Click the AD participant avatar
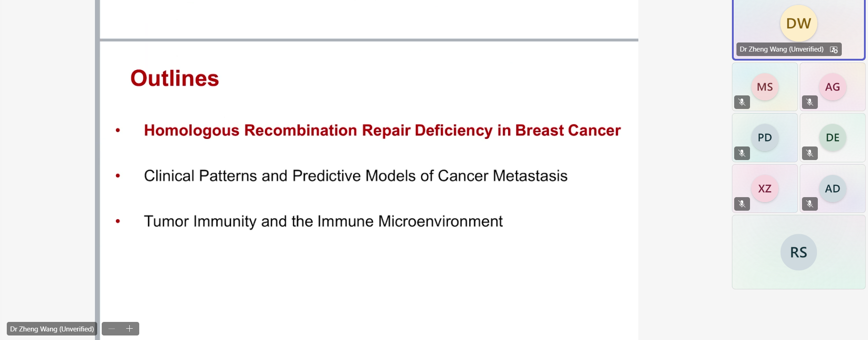This screenshot has width=868, height=340. click(832, 189)
